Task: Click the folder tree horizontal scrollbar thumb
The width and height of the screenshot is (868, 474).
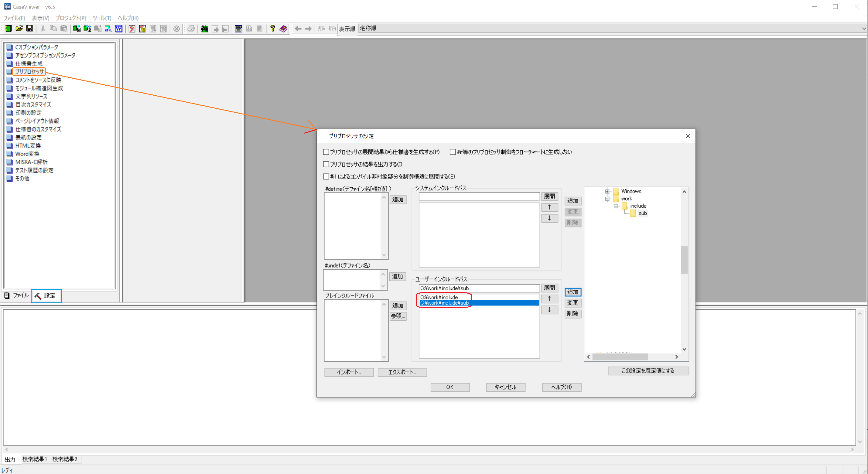Action: tap(620, 357)
